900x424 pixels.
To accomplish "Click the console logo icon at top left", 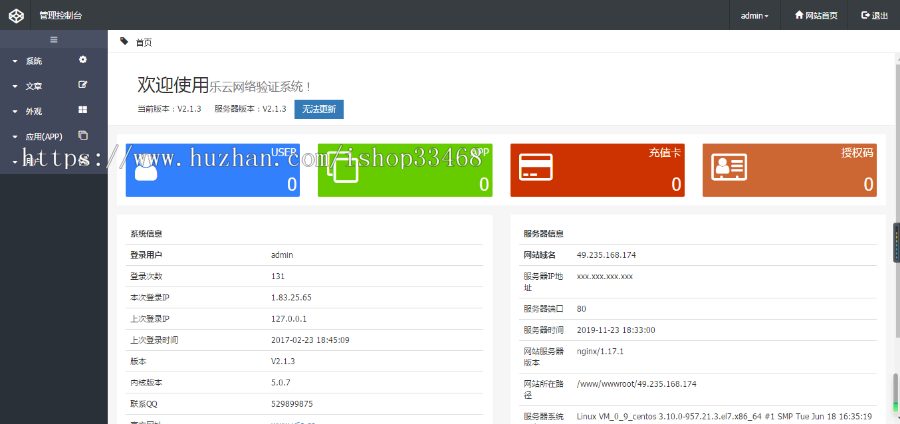I will 16,15.
